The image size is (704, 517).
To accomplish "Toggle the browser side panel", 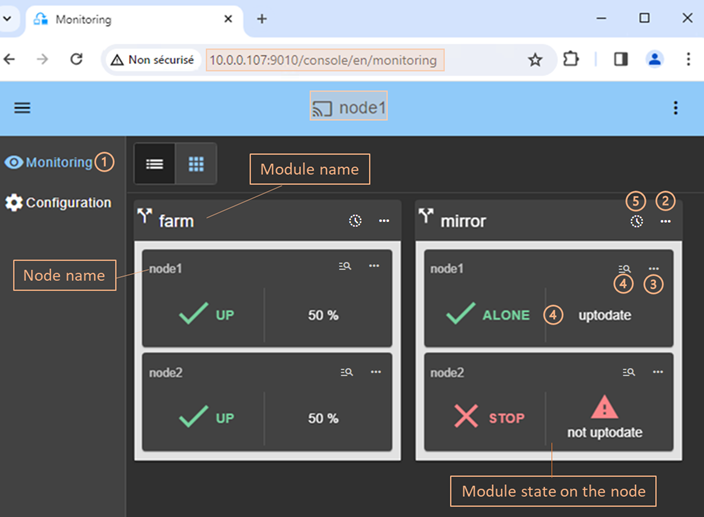I will point(620,60).
